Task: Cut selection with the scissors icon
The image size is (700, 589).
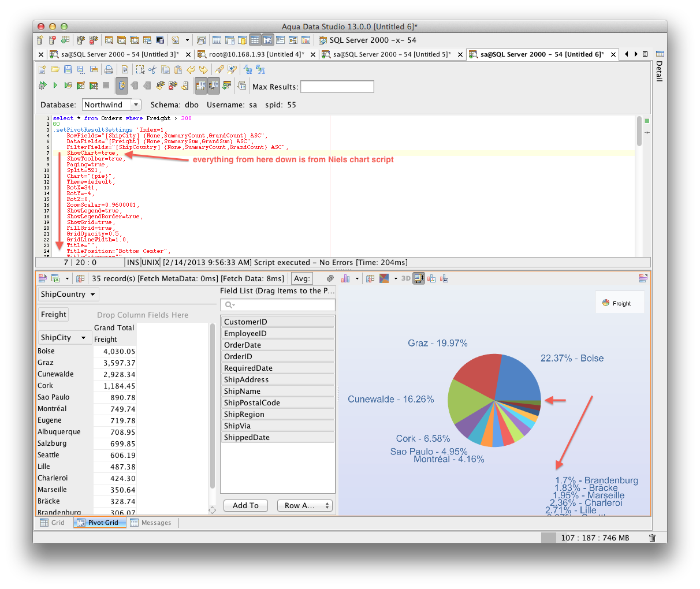Action: tap(152, 70)
